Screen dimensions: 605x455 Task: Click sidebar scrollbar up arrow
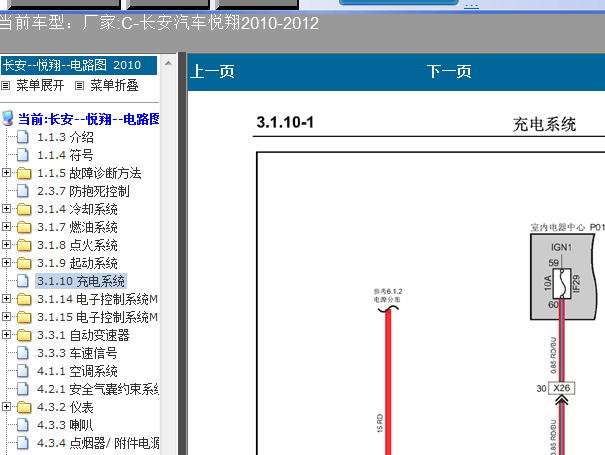(x=168, y=63)
